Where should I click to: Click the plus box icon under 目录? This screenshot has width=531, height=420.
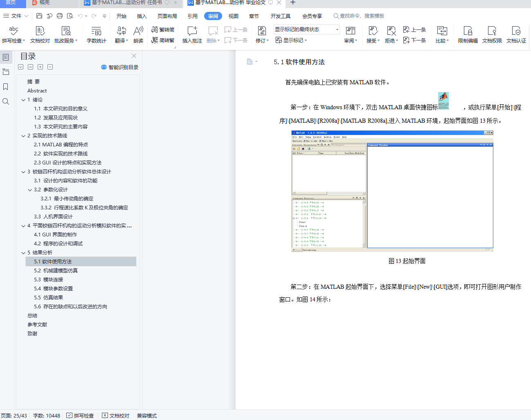click(x=40, y=67)
